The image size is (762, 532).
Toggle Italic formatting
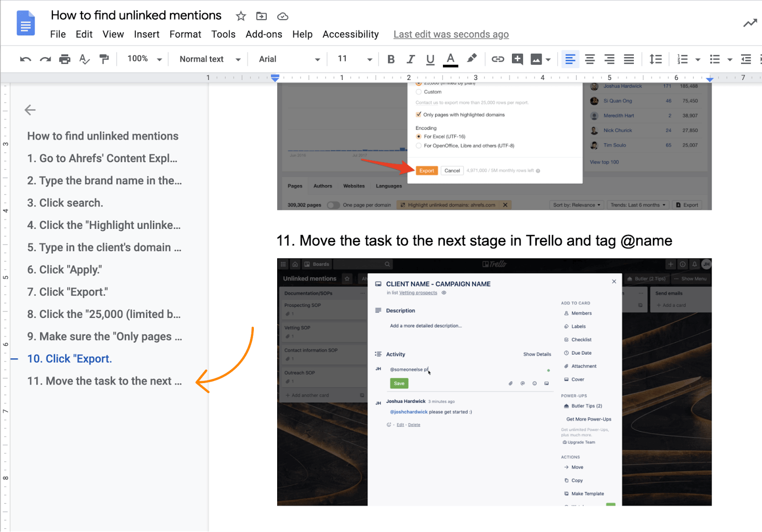411,59
